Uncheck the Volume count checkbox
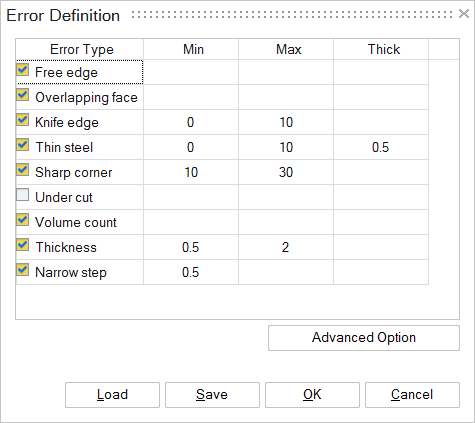475x423 pixels. (23, 220)
